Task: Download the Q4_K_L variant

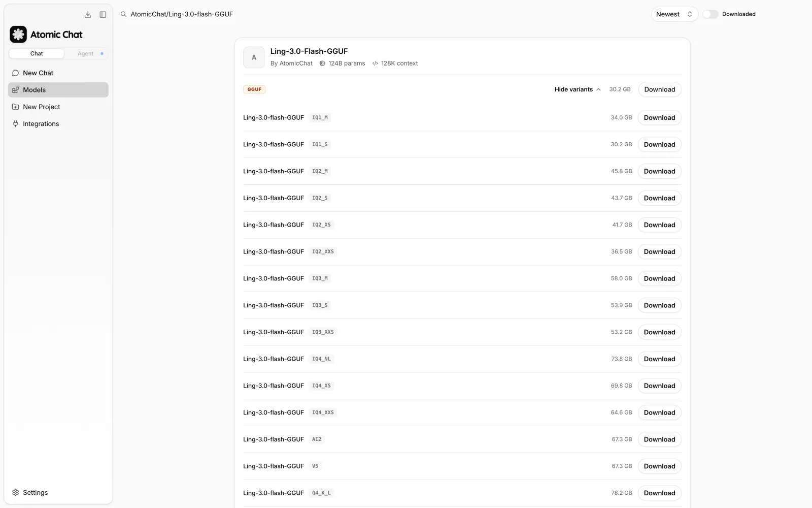Action: pos(660,493)
